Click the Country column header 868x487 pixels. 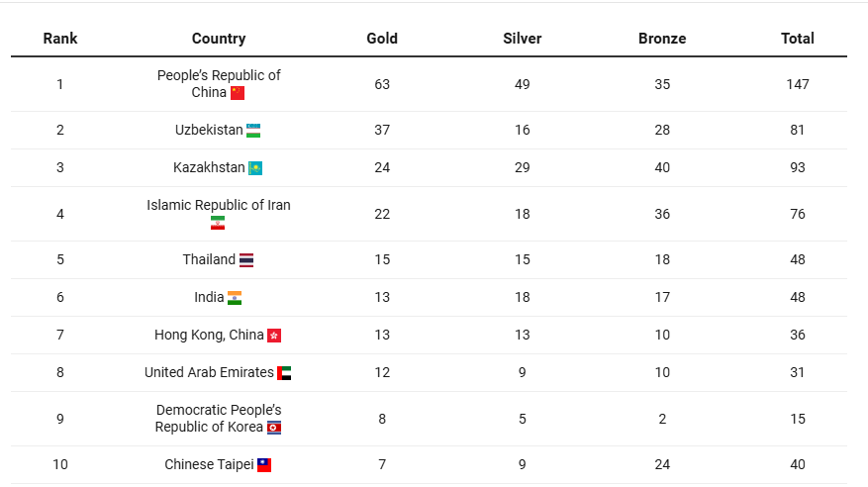click(219, 39)
